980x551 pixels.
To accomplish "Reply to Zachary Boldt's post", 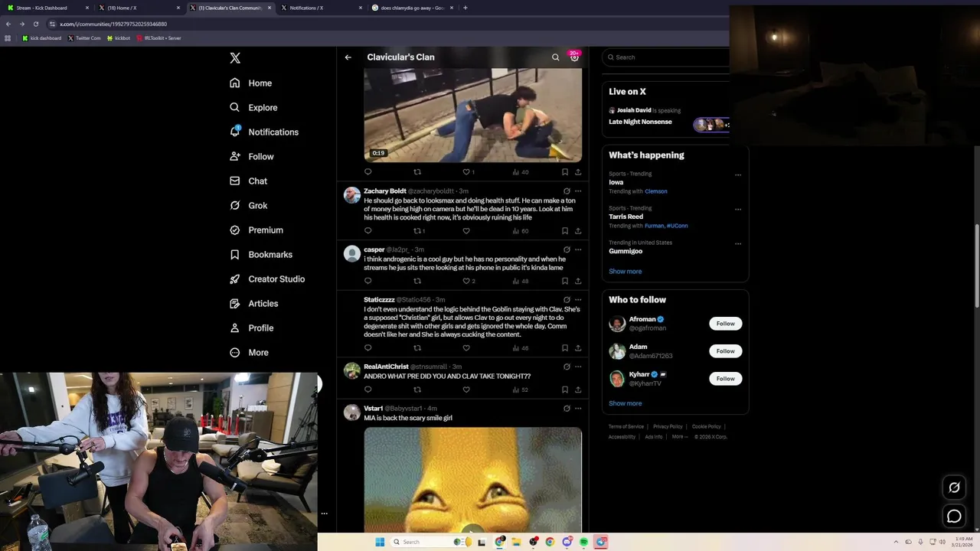I will point(367,230).
